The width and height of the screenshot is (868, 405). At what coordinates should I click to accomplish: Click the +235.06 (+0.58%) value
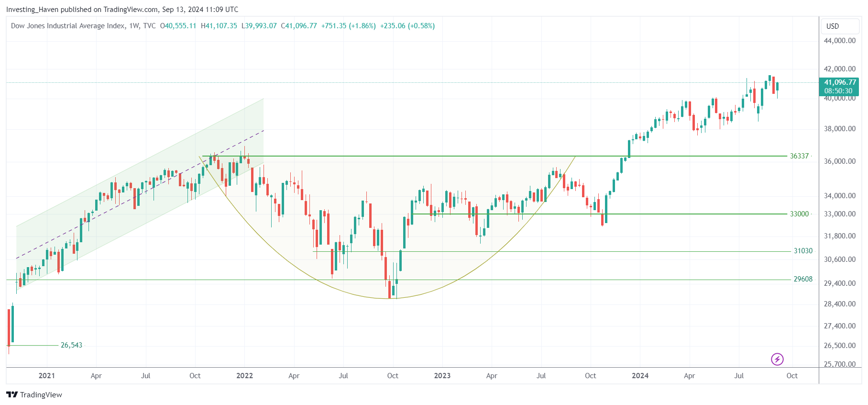(x=407, y=26)
